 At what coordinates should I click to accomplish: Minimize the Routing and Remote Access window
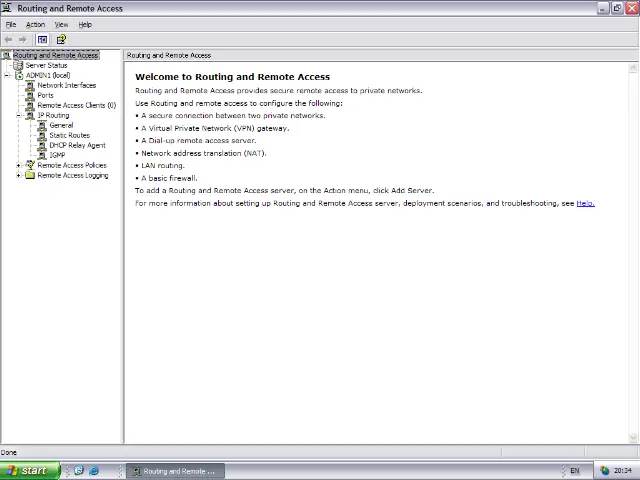click(603, 8)
